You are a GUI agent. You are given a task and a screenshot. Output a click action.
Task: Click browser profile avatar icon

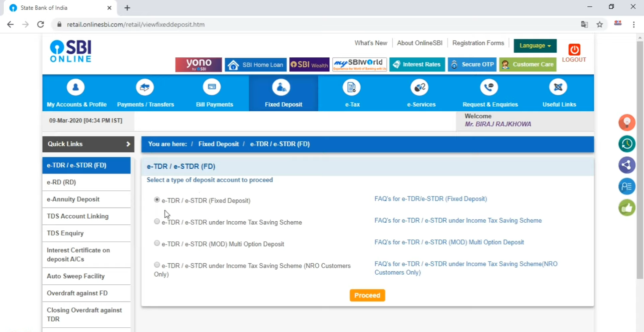coord(618,23)
